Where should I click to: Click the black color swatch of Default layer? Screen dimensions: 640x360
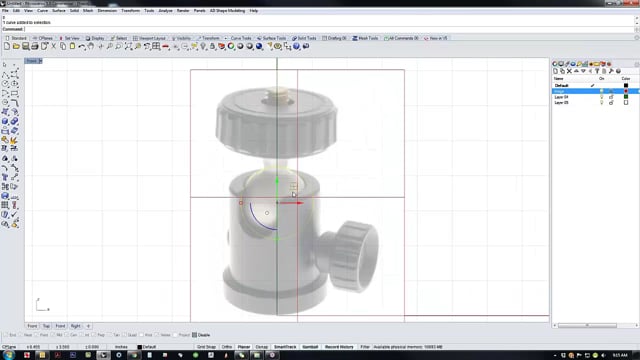coord(626,86)
